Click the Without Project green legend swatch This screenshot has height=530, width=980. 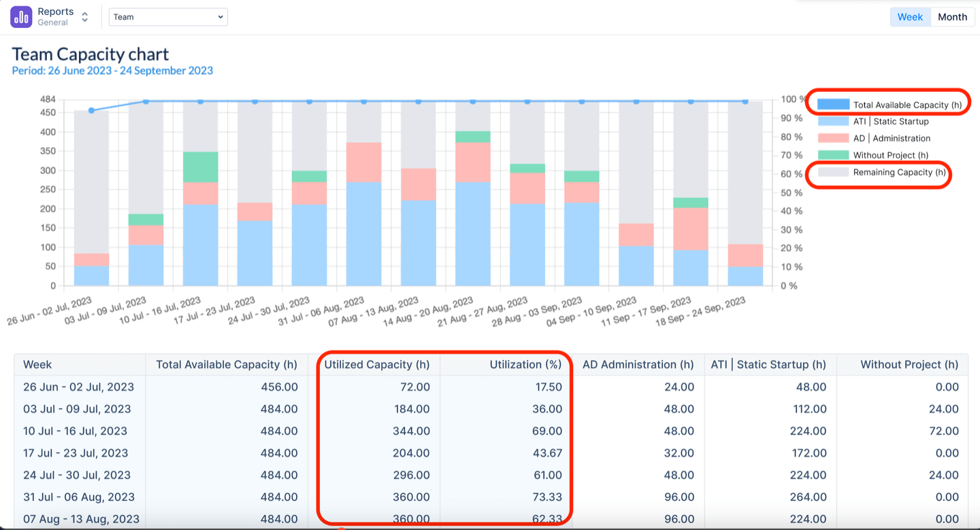coord(833,156)
